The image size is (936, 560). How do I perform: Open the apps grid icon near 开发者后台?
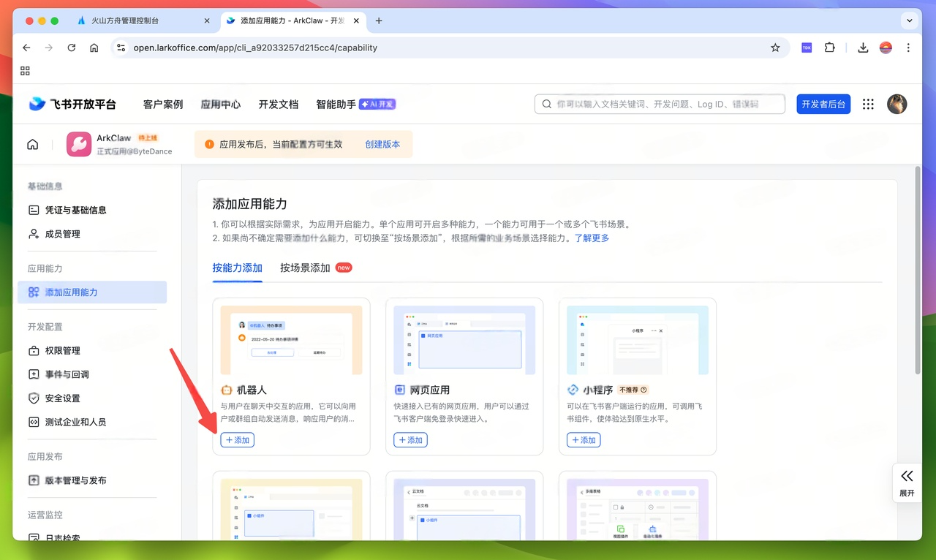click(868, 104)
